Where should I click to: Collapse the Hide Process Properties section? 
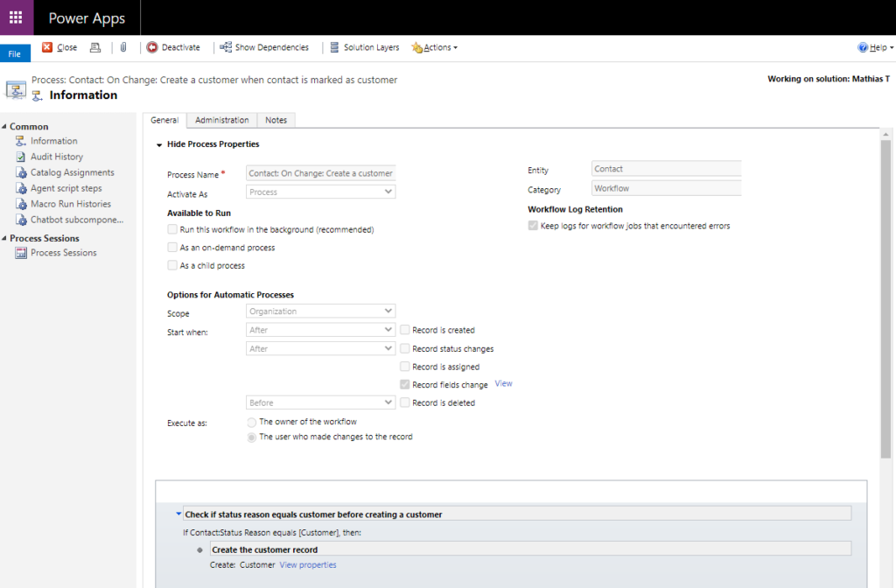(159, 145)
